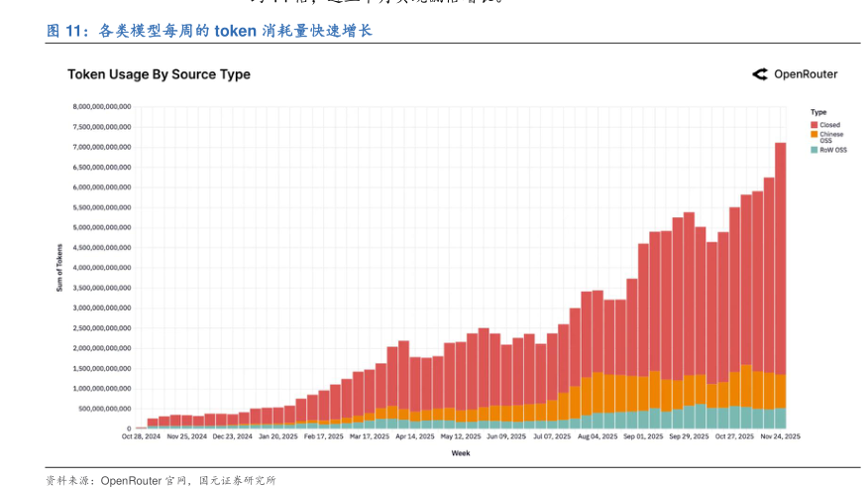Click the OpenRouter brand name text

tap(806, 74)
